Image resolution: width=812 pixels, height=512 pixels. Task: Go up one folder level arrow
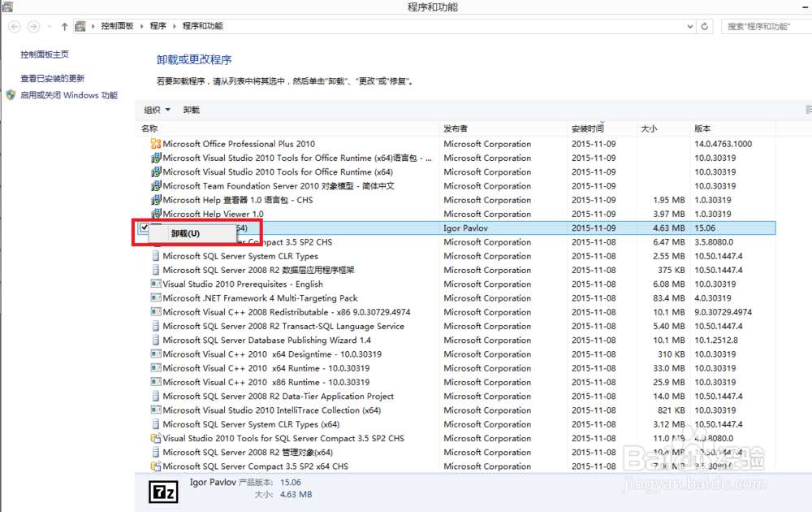[64, 27]
